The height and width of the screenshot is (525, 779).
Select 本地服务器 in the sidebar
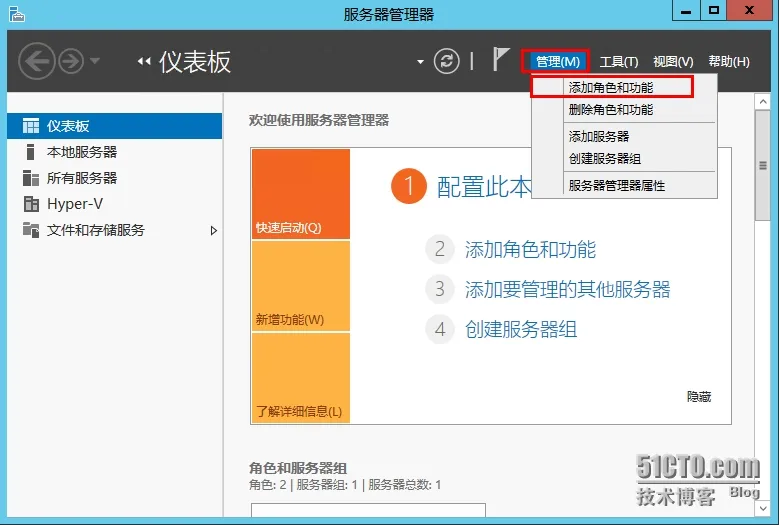[x=115, y=152]
